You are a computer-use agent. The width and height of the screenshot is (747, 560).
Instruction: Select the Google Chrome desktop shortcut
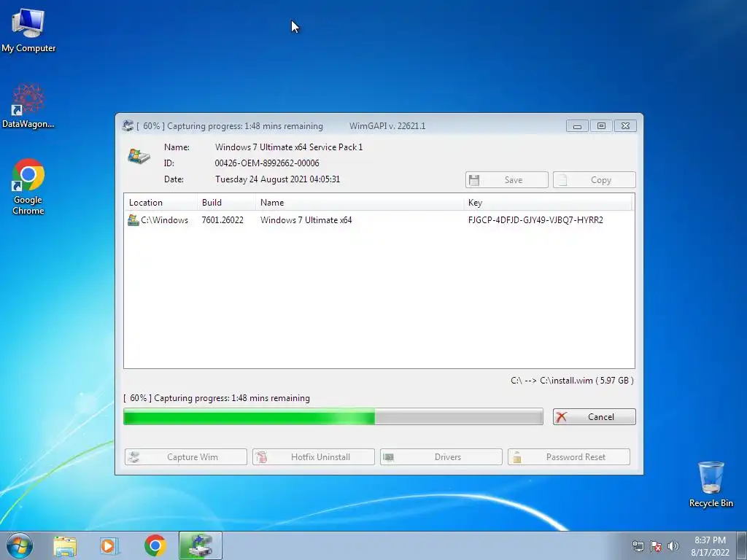(x=28, y=186)
